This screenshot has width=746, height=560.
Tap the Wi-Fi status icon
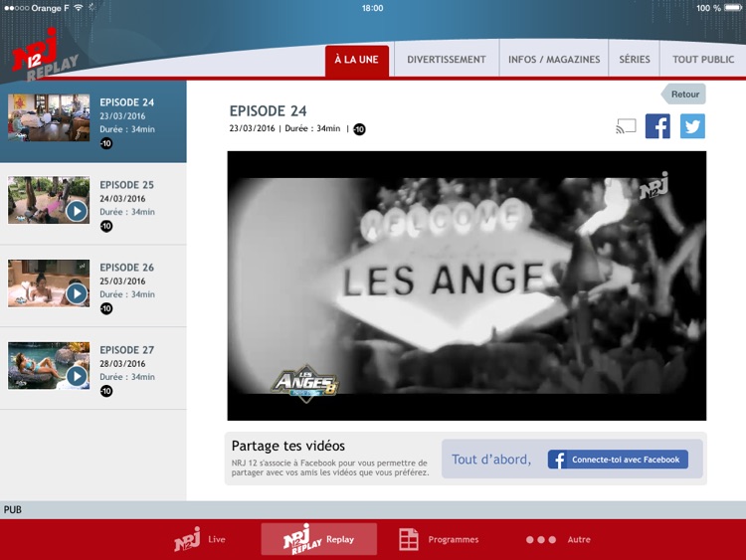coord(79,8)
